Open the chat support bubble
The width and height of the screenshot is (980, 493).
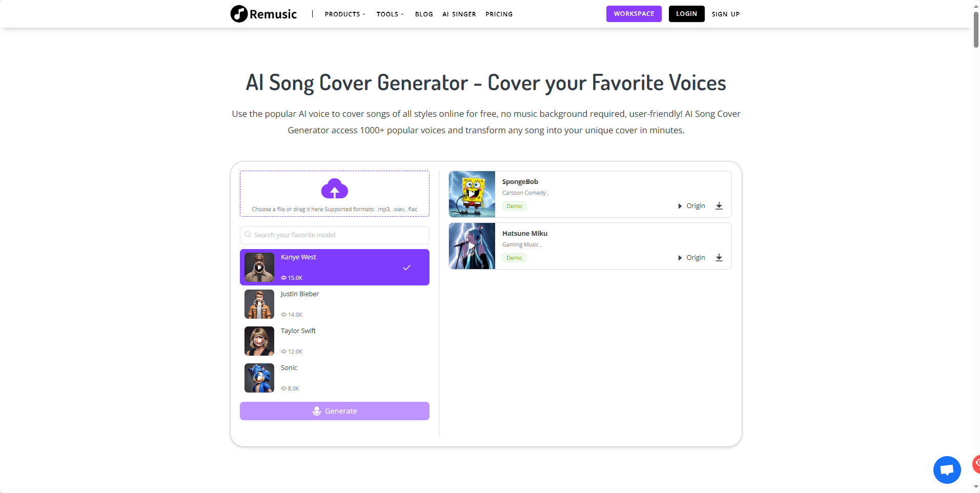click(946, 469)
